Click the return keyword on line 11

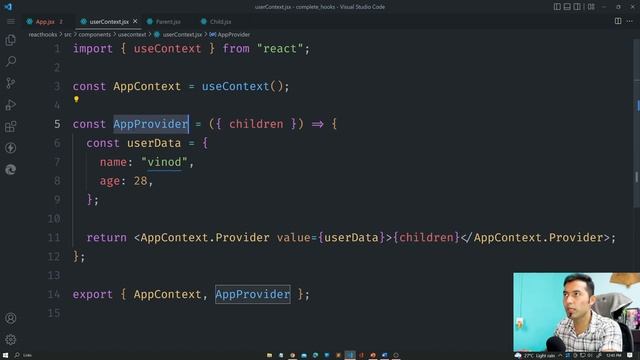pyautogui.click(x=107, y=238)
